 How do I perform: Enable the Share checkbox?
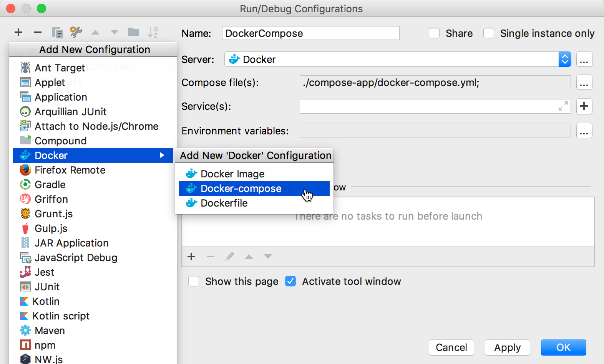(x=434, y=33)
